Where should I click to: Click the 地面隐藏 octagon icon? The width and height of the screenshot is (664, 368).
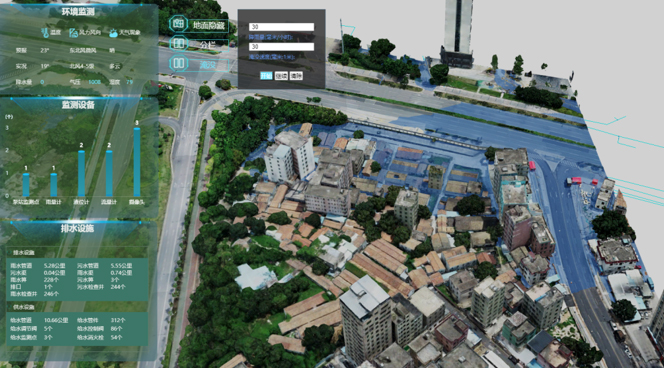pos(178,24)
